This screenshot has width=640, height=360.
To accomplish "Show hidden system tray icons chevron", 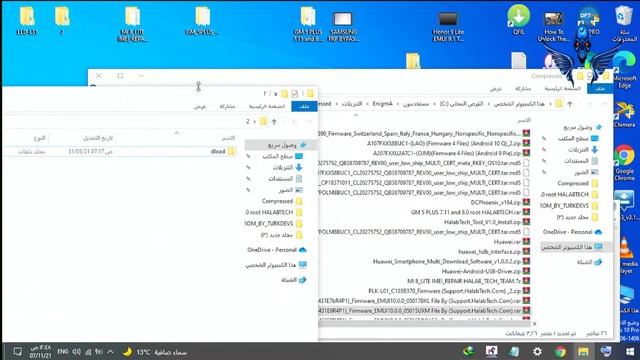I will pos(110,351).
